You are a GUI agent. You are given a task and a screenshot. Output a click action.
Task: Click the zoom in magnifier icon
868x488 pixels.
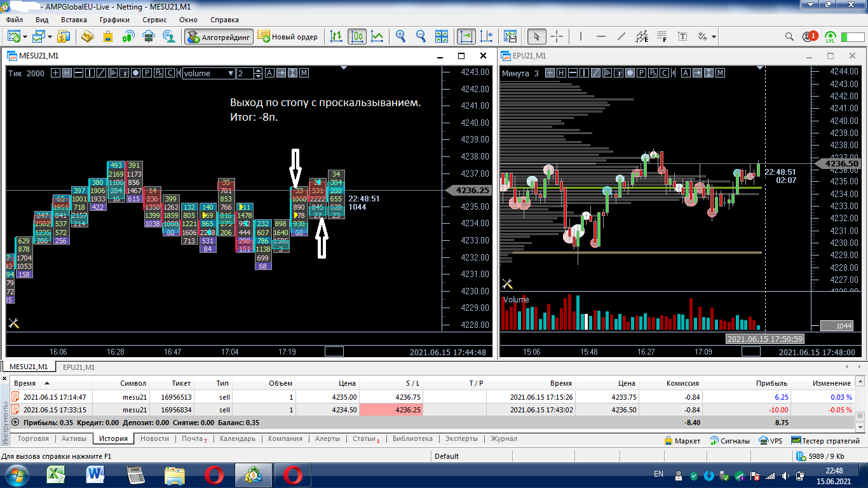(400, 36)
